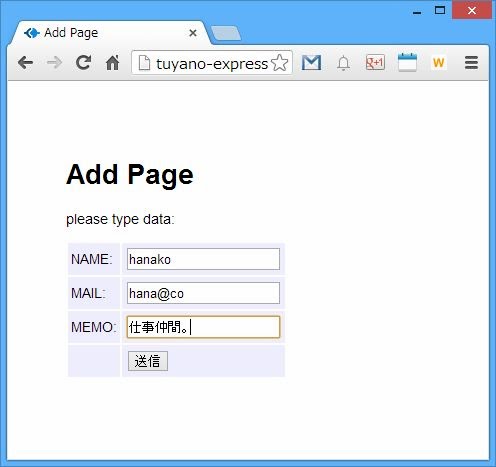496x467 pixels.
Task: Go back with the browser back arrow
Action: pyautogui.click(x=26, y=63)
